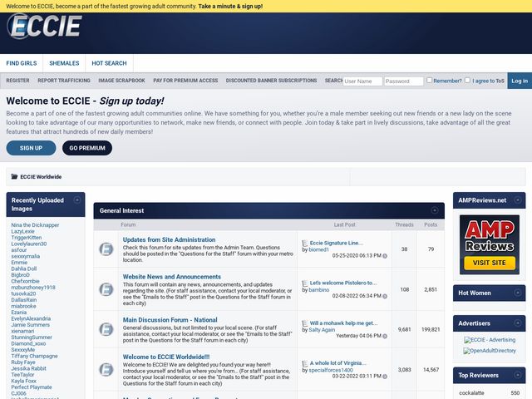532x399 pixels.
Task: Collapse AMPReviews.net panel
Action: coord(517,199)
